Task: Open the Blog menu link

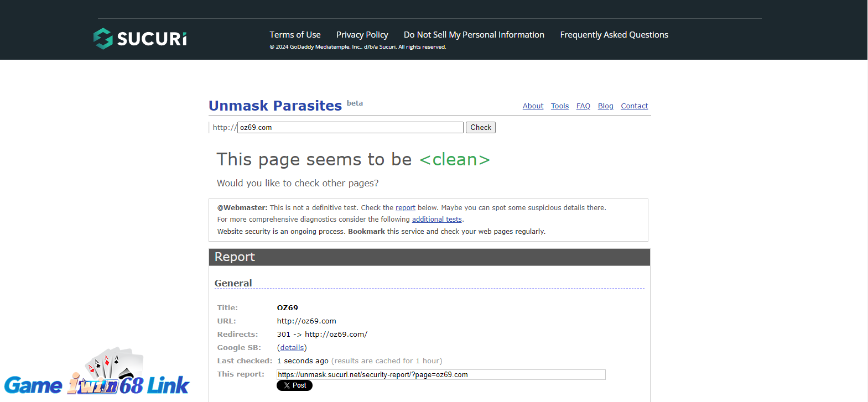Action: pos(606,106)
